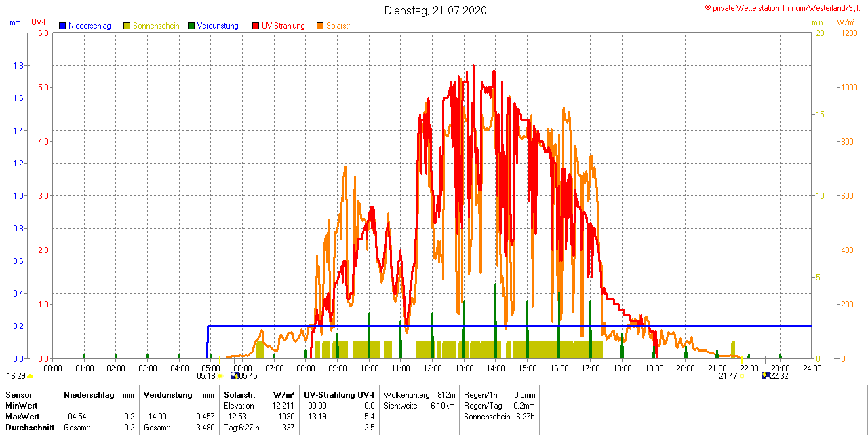Click the MinWert row label

point(22,406)
